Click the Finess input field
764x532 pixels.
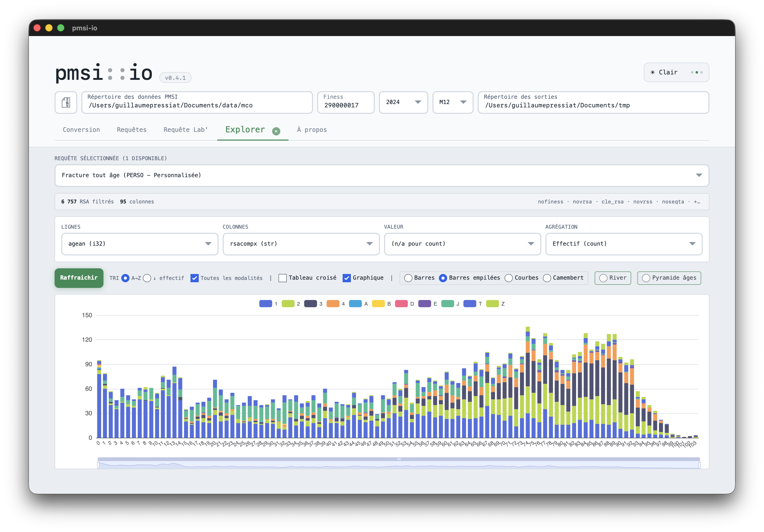click(x=346, y=102)
